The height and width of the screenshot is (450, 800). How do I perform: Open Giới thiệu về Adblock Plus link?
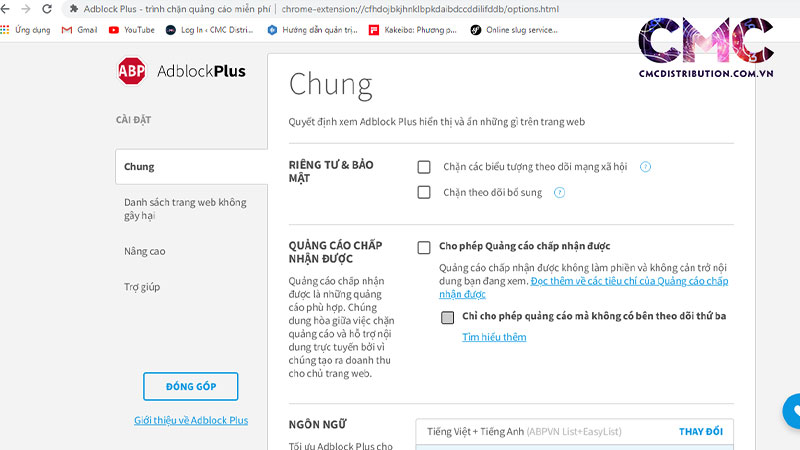tap(191, 420)
